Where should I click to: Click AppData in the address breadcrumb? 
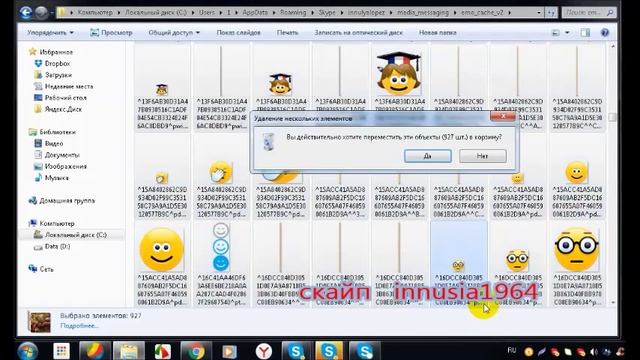255,13
